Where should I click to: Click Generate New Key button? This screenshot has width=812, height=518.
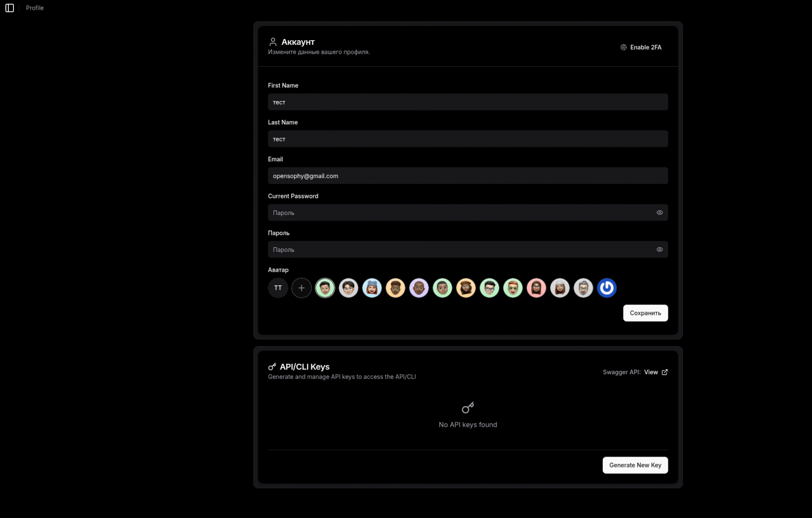635,465
